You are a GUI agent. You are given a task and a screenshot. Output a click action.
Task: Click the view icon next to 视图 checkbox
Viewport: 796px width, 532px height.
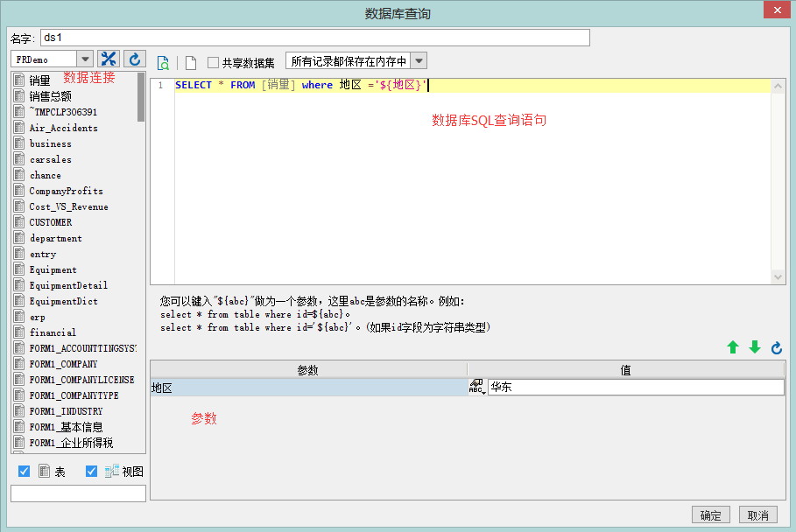(112, 471)
